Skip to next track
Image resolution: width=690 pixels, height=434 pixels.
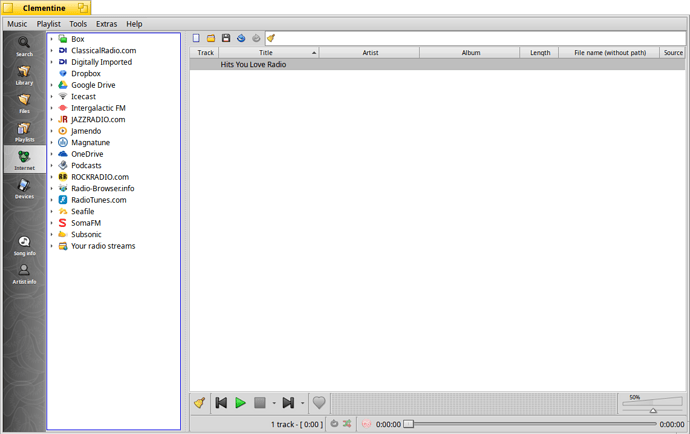click(288, 402)
